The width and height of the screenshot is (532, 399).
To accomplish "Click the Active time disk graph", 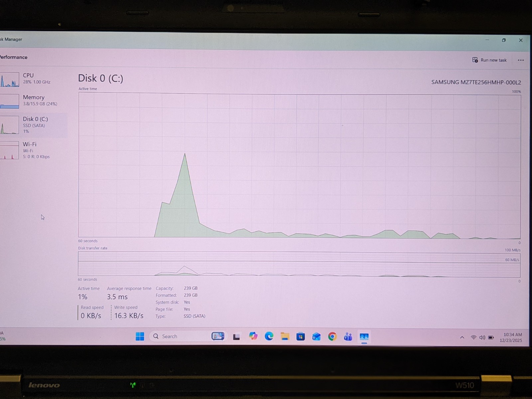I will 299,166.
